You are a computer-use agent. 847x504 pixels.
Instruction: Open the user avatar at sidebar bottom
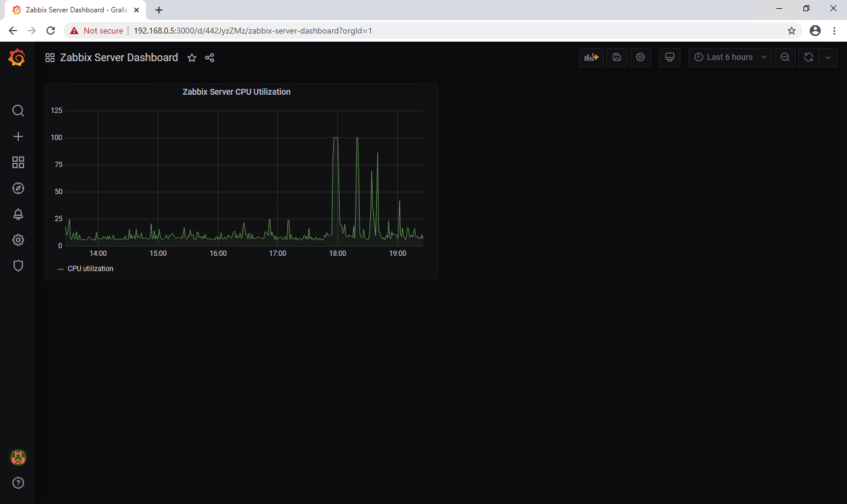[x=18, y=457]
